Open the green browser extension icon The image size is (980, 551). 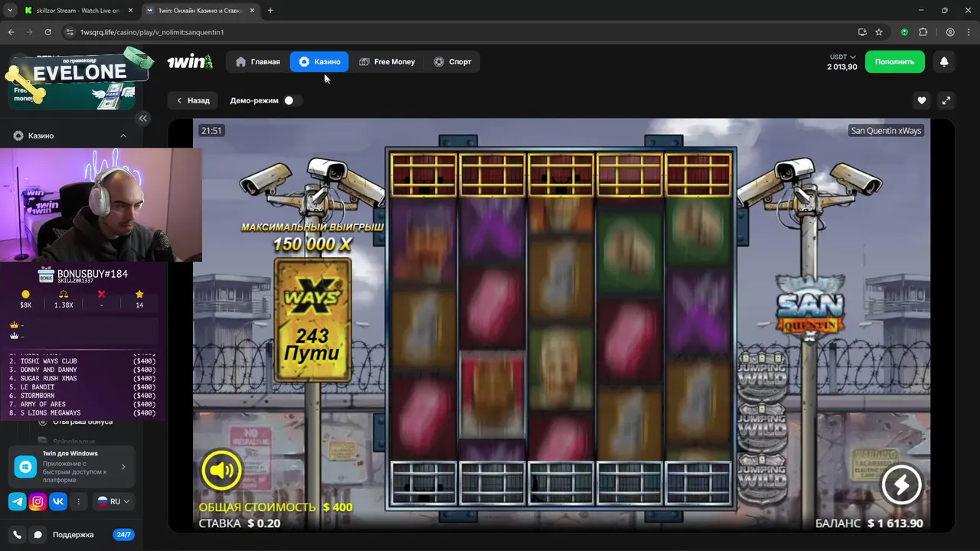click(x=904, y=32)
